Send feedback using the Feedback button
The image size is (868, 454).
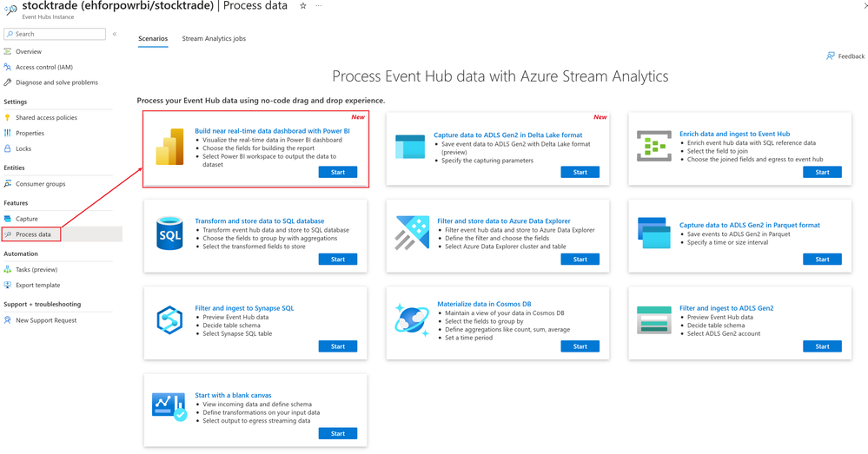(x=845, y=56)
